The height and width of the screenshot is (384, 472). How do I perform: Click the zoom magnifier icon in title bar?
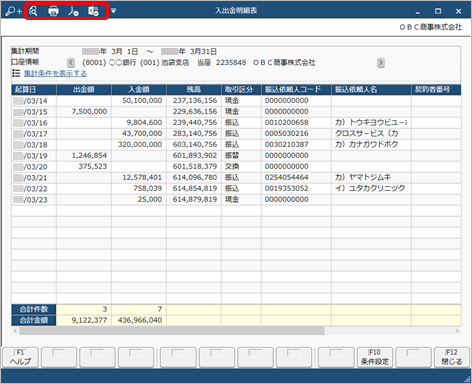(13, 11)
